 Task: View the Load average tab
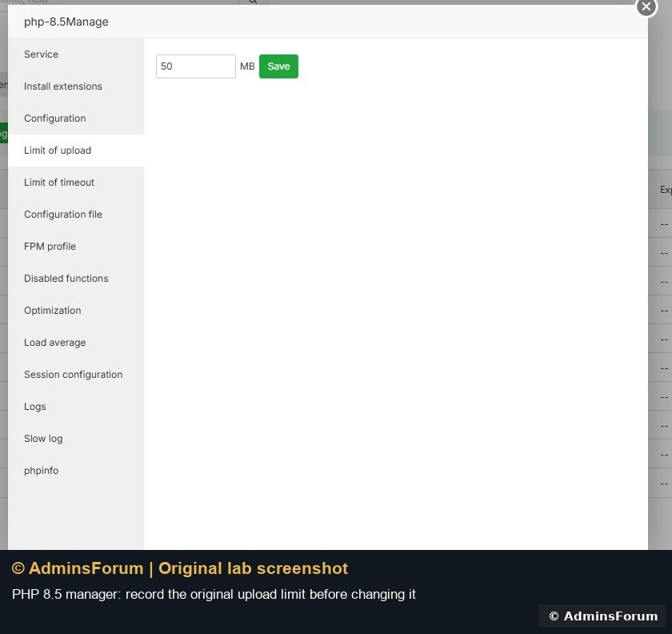click(76, 343)
